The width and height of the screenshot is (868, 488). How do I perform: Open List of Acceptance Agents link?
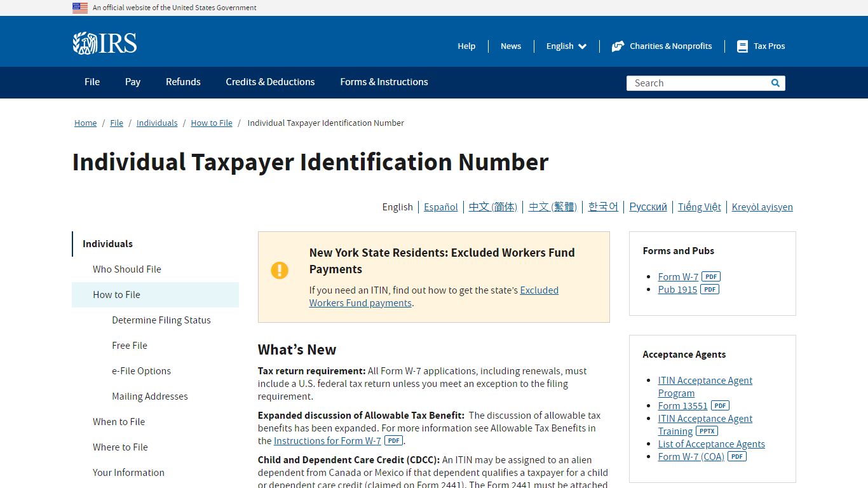(x=712, y=444)
